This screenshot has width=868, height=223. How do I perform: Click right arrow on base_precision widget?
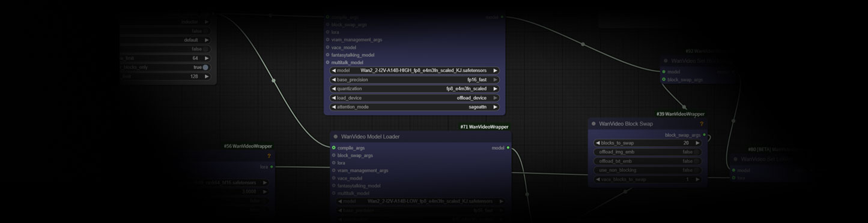point(496,80)
